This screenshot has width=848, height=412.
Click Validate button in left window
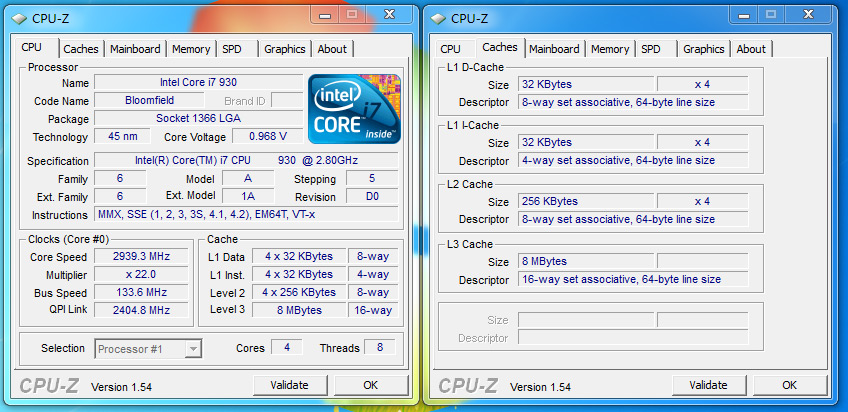tap(290, 385)
